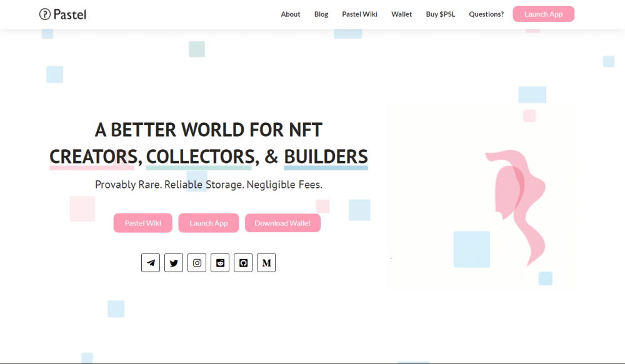
Task: Click Launch App button in header
Action: click(x=543, y=14)
